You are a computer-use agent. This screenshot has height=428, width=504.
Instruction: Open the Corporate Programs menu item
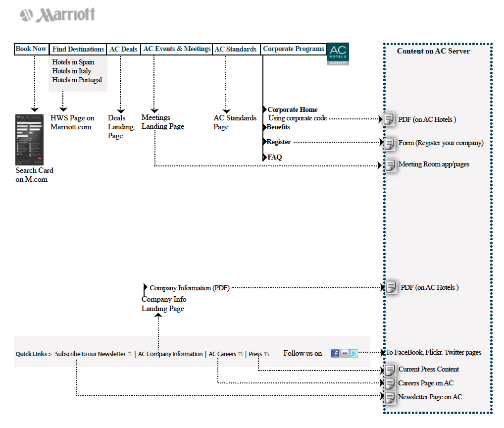(x=294, y=49)
